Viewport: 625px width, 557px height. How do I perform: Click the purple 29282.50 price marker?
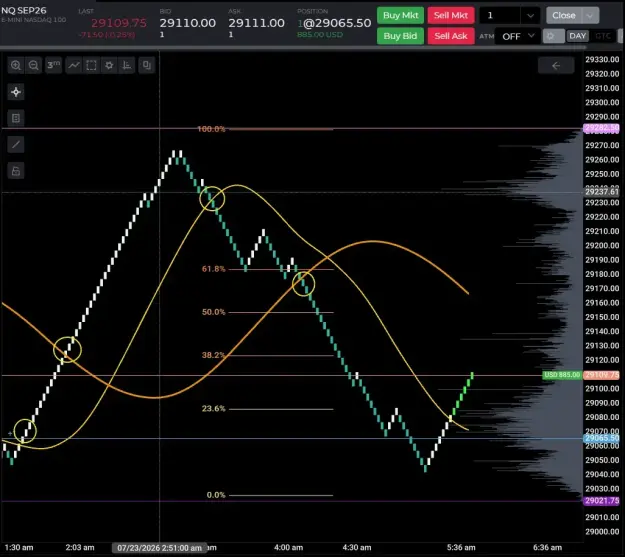coord(601,128)
